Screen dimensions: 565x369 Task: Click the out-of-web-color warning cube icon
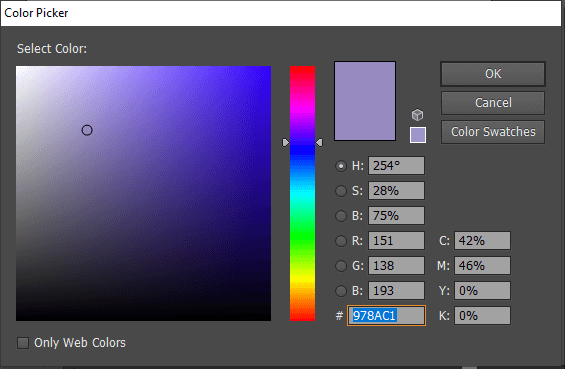pyautogui.click(x=417, y=115)
